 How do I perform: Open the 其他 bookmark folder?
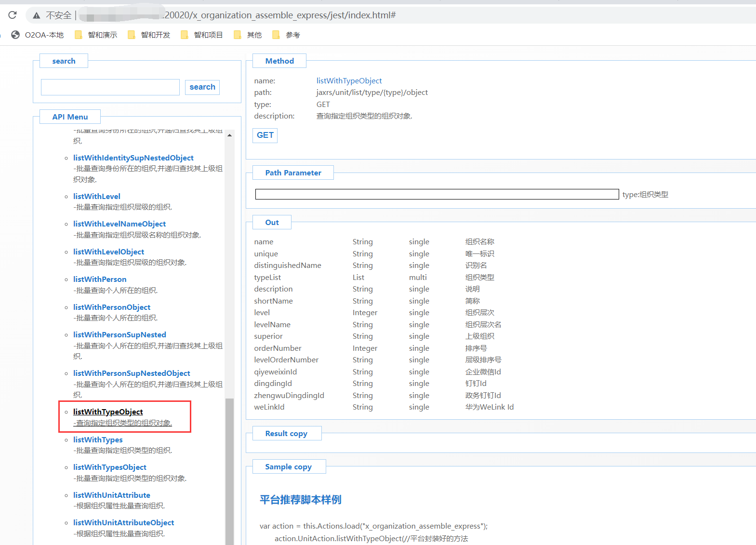pyautogui.click(x=248, y=35)
